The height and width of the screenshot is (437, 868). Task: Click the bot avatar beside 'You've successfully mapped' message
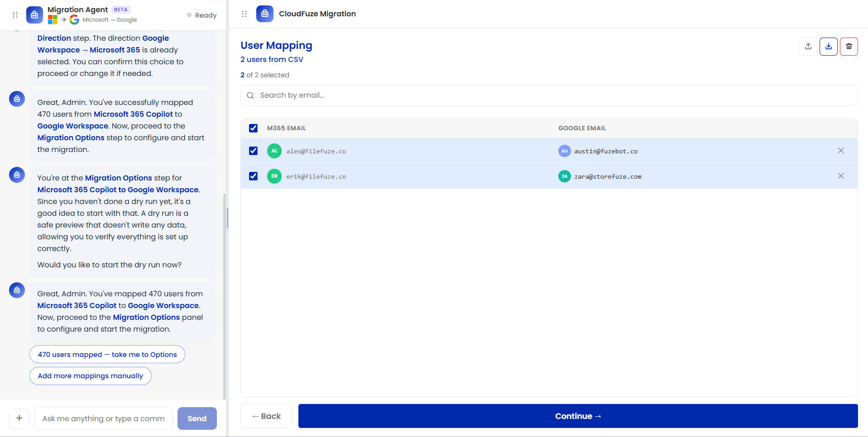17,99
